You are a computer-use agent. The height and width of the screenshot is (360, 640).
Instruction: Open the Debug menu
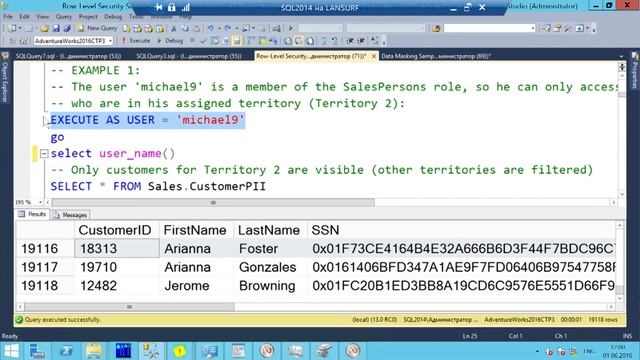click(113, 17)
